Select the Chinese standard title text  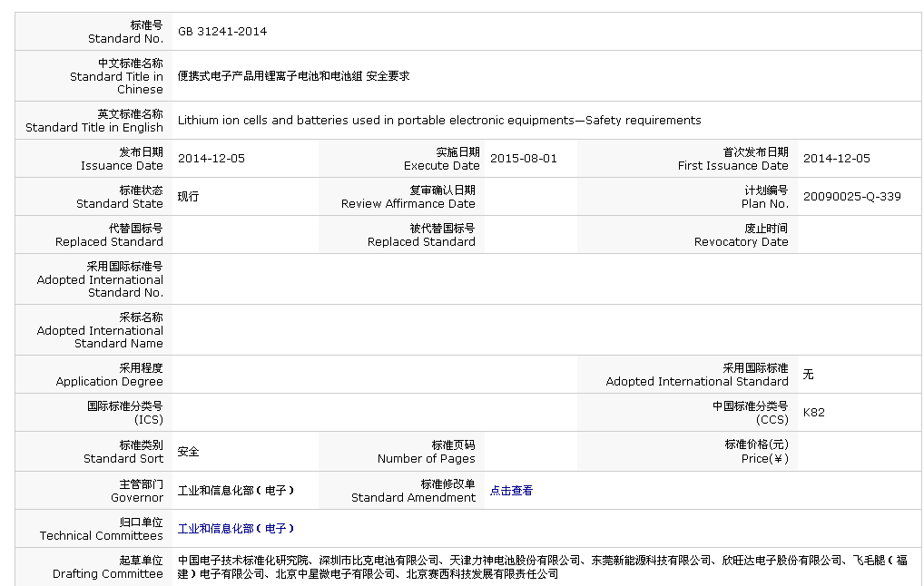293,76
